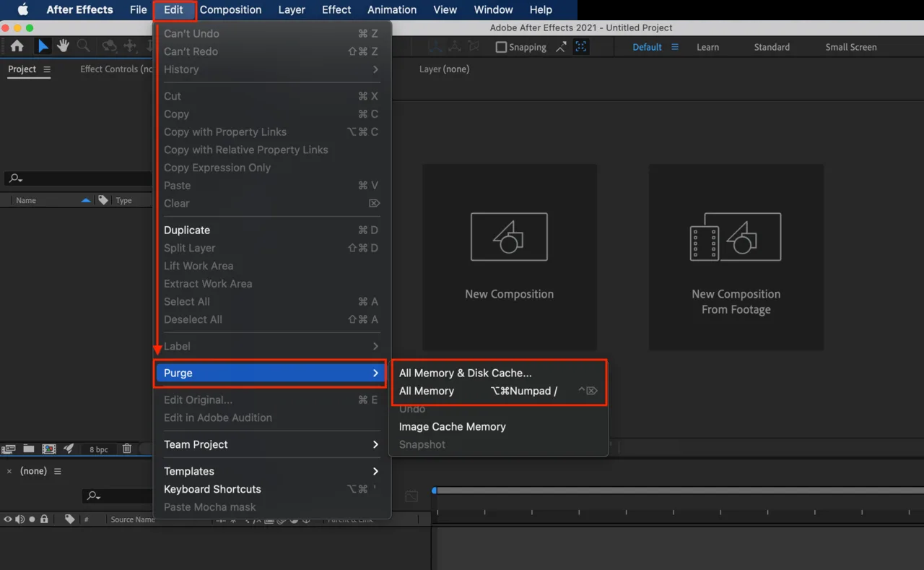Click the New Composition button
The height and width of the screenshot is (570, 924).
(510, 256)
